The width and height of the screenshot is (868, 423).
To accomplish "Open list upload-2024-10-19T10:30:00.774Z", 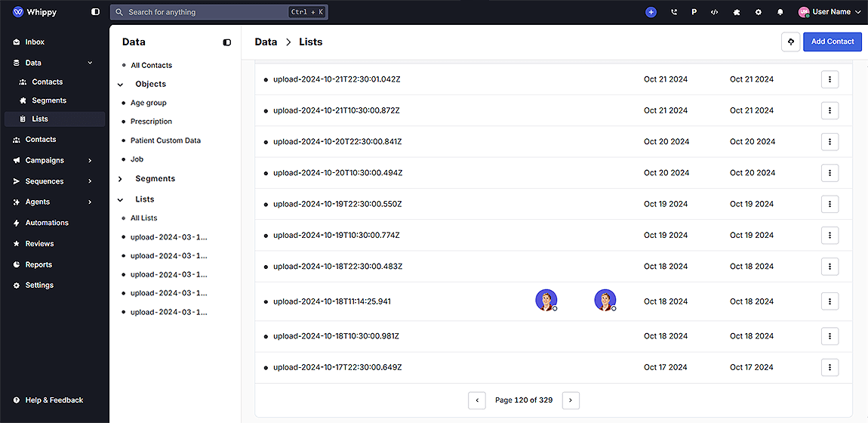I will (x=337, y=236).
